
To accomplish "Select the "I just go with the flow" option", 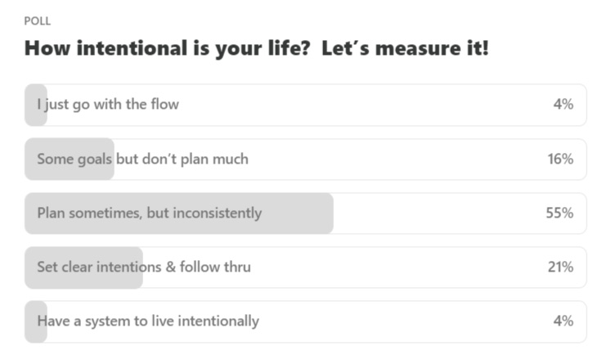I will (x=306, y=105).
